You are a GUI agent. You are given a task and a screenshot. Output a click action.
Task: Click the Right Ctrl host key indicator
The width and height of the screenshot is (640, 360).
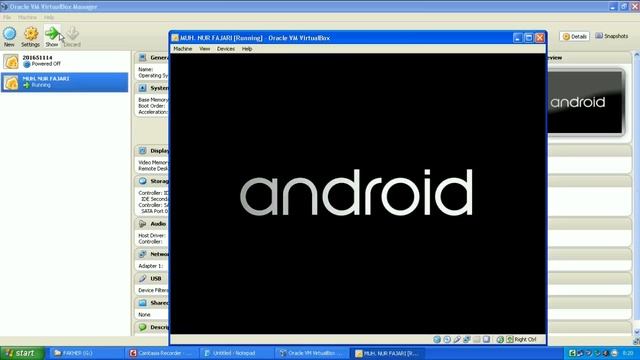[x=521, y=340]
